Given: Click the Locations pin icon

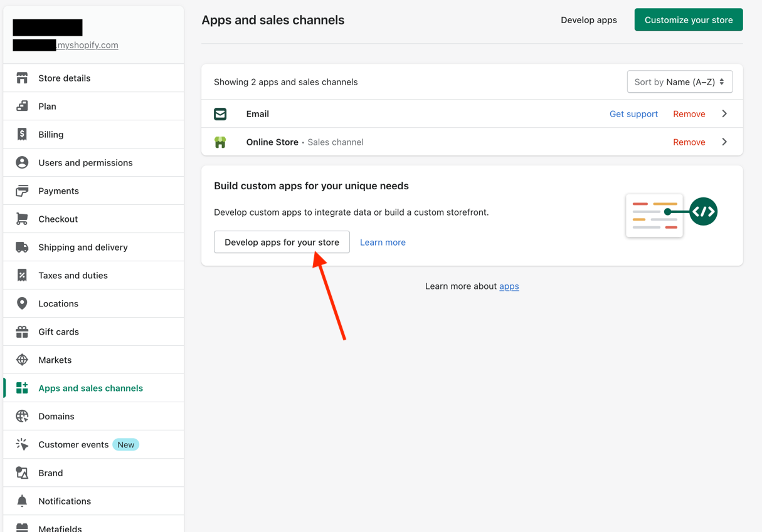Looking at the screenshot, I should [x=22, y=304].
